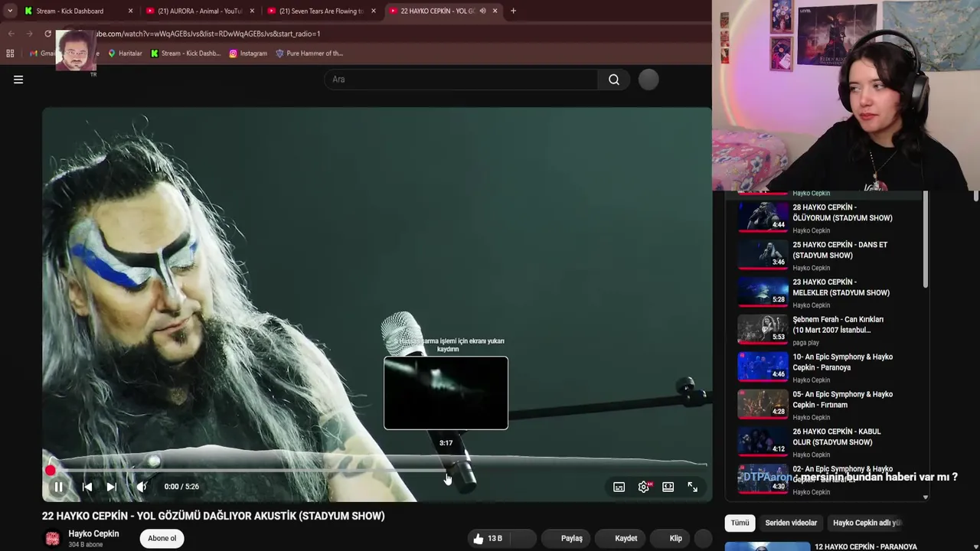Play 05- An Epic Symphony - Fırtınam
This screenshot has height=551, width=980.
830,405
